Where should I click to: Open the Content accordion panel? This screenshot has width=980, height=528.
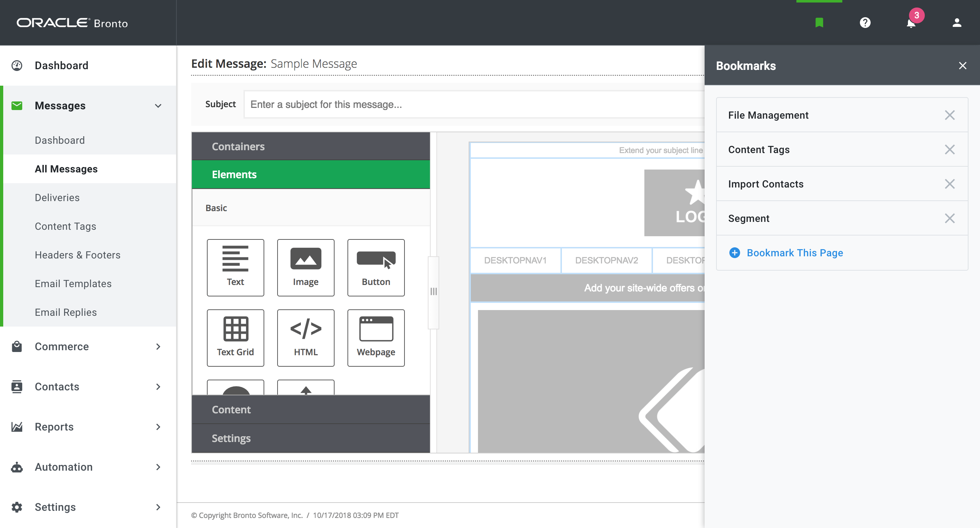point(311,410)
